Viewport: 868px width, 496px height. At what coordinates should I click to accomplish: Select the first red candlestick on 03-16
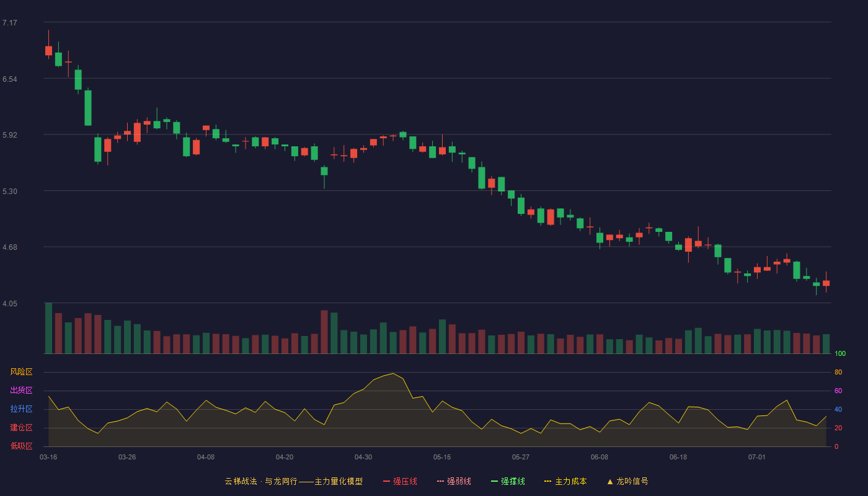[x=48, y=51]
